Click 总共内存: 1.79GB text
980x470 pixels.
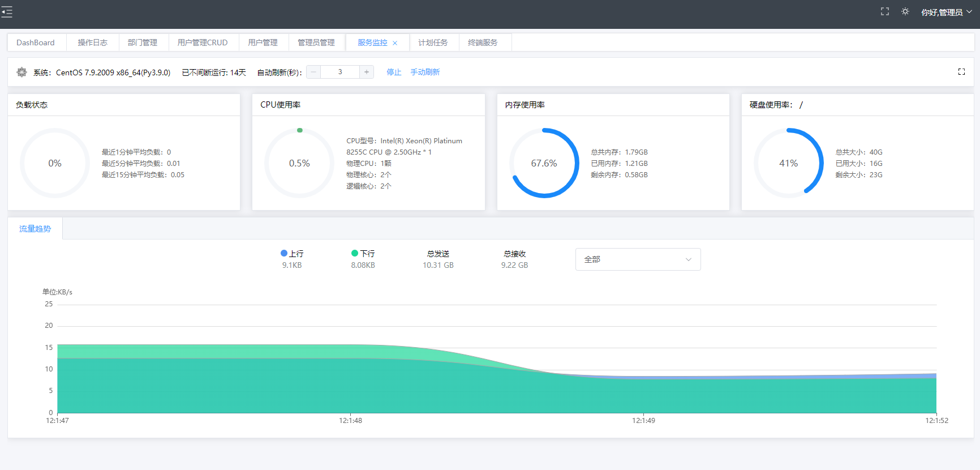[619, 152]
